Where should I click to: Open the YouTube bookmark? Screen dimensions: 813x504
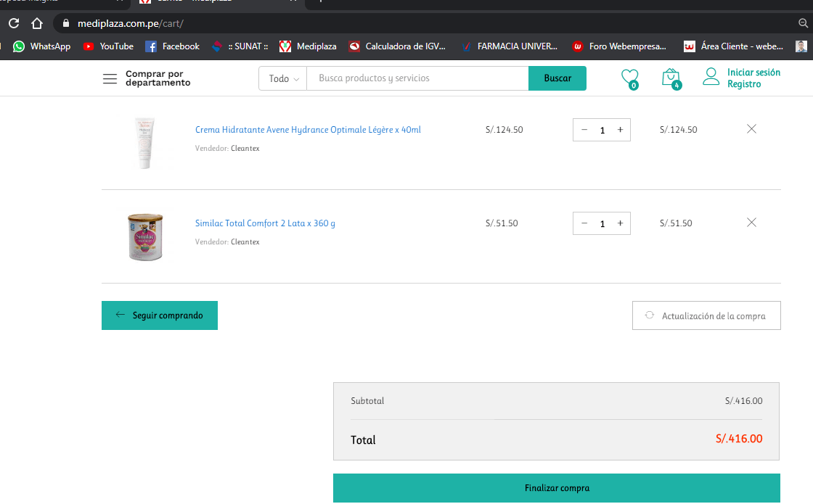pos(108,46)
